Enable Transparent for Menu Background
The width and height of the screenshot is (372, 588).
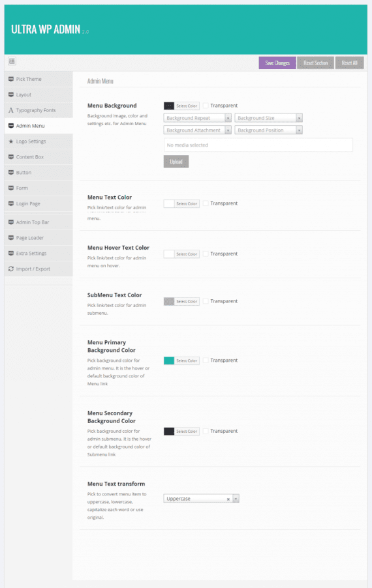coord(206,106)
